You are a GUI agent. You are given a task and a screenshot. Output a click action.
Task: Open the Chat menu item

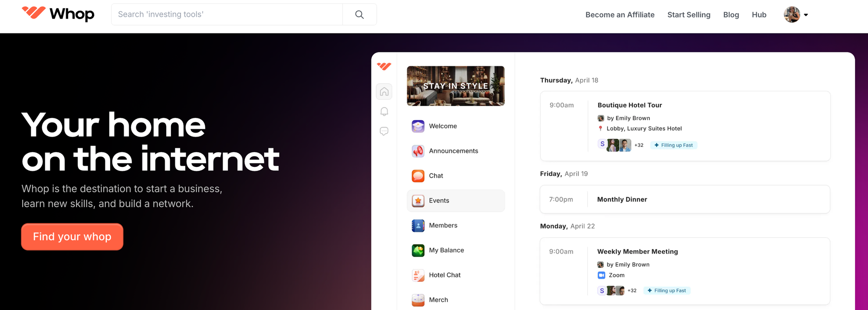pos(456,176)
